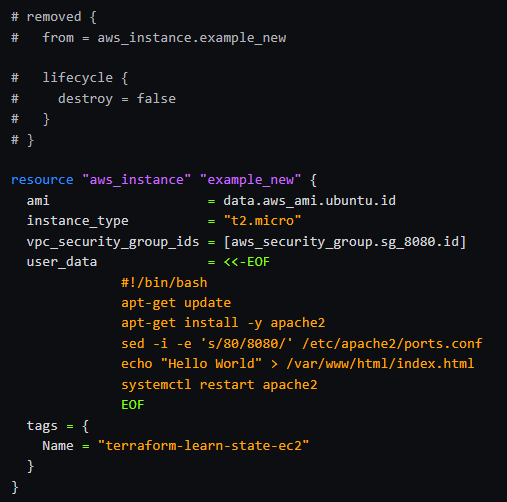
Task: Click "Hello World" in the echo line
Action: click(x=211, y=364)
